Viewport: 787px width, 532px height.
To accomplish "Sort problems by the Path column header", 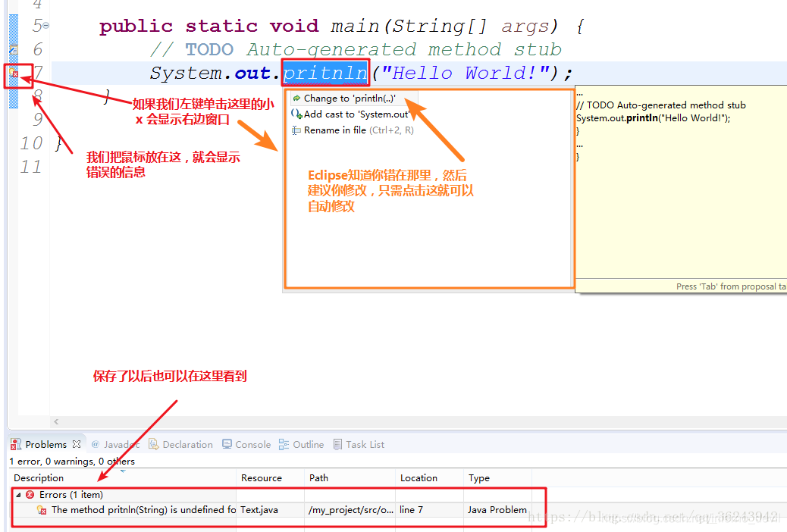I will [350, 477].
